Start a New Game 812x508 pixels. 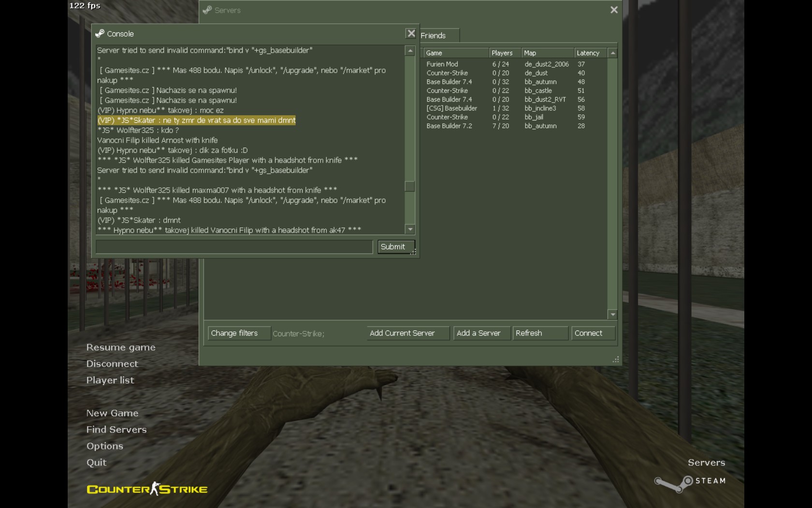click(x=112, y=413)
